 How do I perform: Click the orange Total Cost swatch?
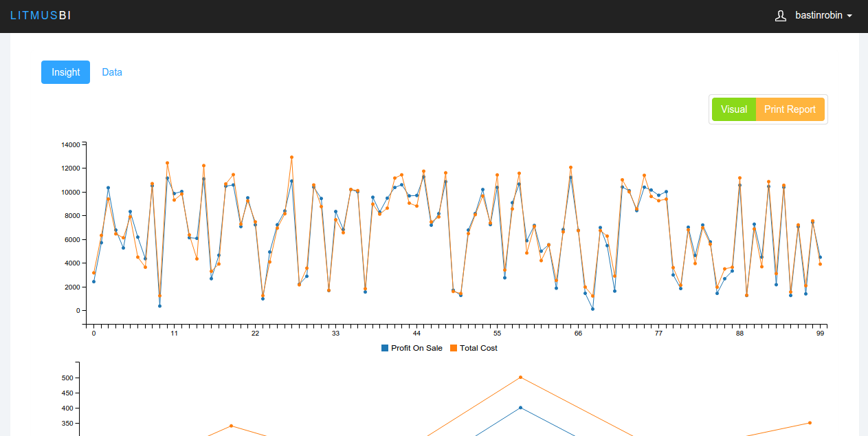(x=454, y=348)
